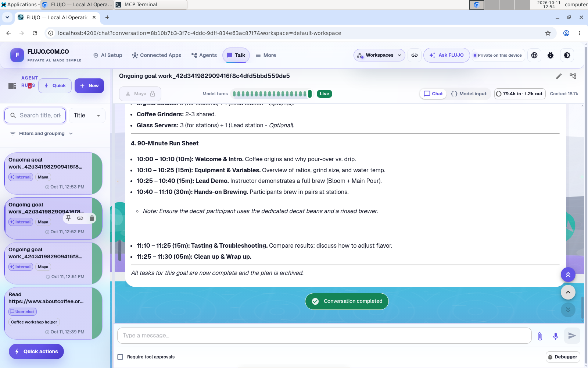Click the conversation search field
The height and width of the screenshot is (368, 588).
pyautogui.click(x=35, y=116)
